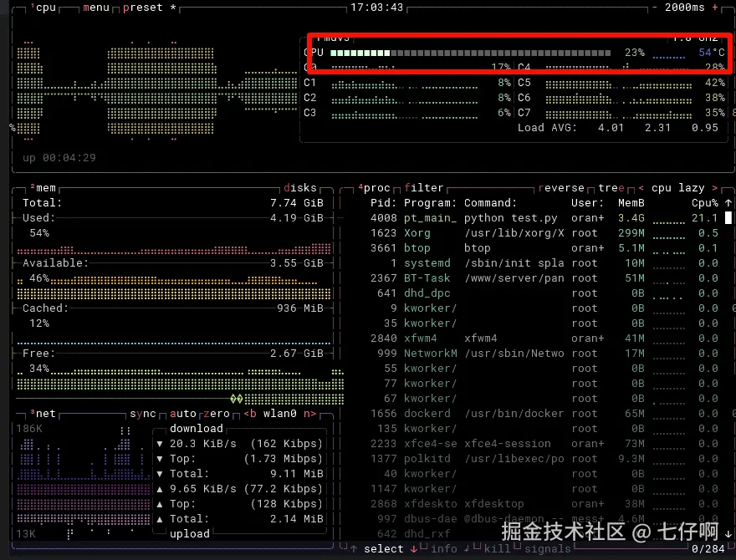The width and height of the screenshot is (736, 560).
Task: Toggle the mem box label
Action: [43, 188]
